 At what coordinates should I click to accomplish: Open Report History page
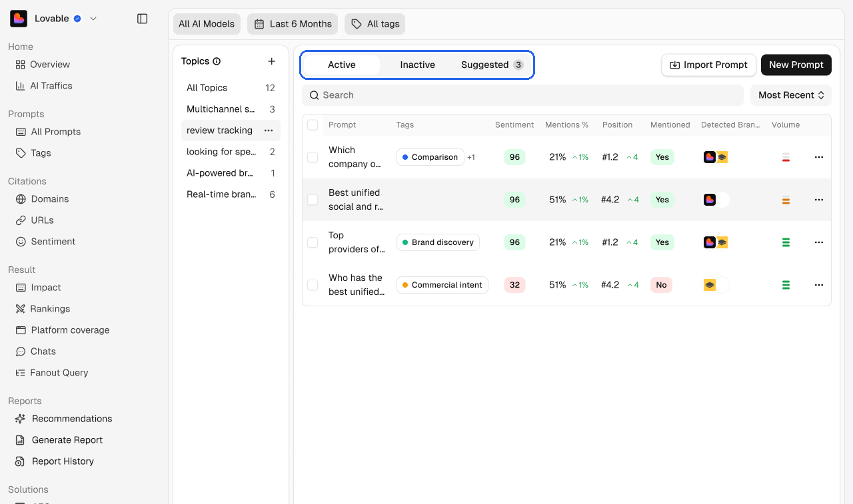click(55, 461)
